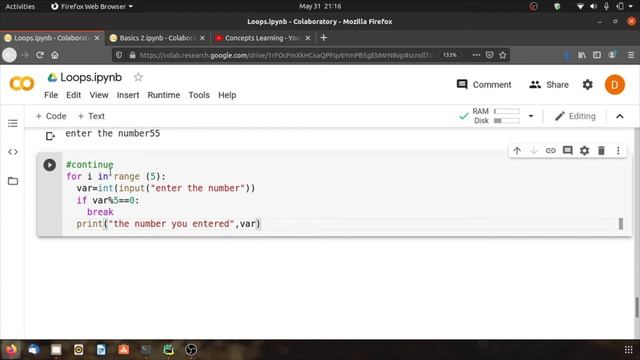This screenshot has width=640, height=360.
Task: Close the Loops.ipynb browser tab
Action: click(x=97, y=38)
